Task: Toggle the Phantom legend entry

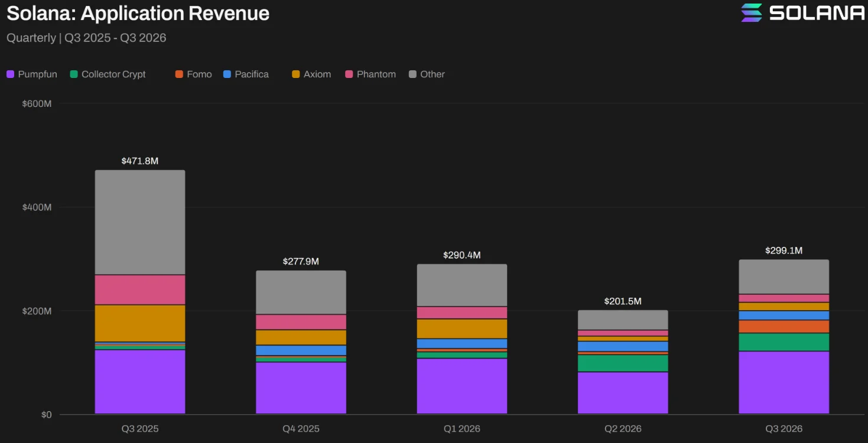Action: (x=370, y=74)
